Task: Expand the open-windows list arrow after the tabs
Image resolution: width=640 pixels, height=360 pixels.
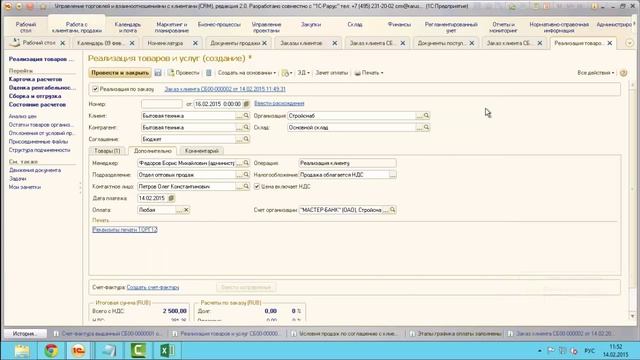Action: click(629, 43)
